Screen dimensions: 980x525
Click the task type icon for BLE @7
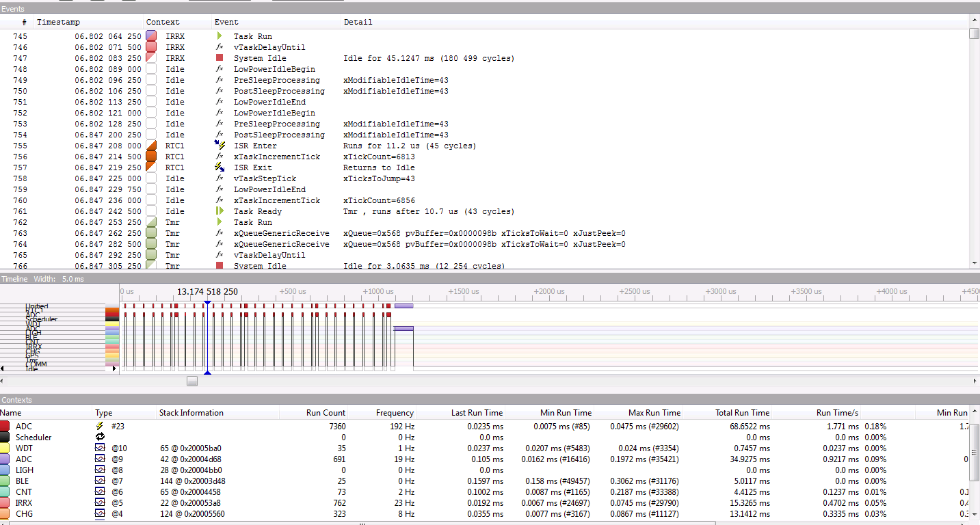100,481
